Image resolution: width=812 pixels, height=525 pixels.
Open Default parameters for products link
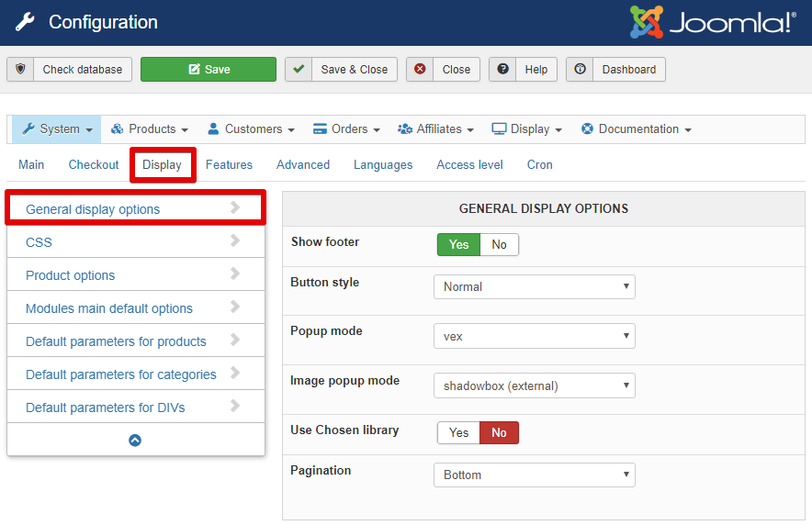coord(116,341)
